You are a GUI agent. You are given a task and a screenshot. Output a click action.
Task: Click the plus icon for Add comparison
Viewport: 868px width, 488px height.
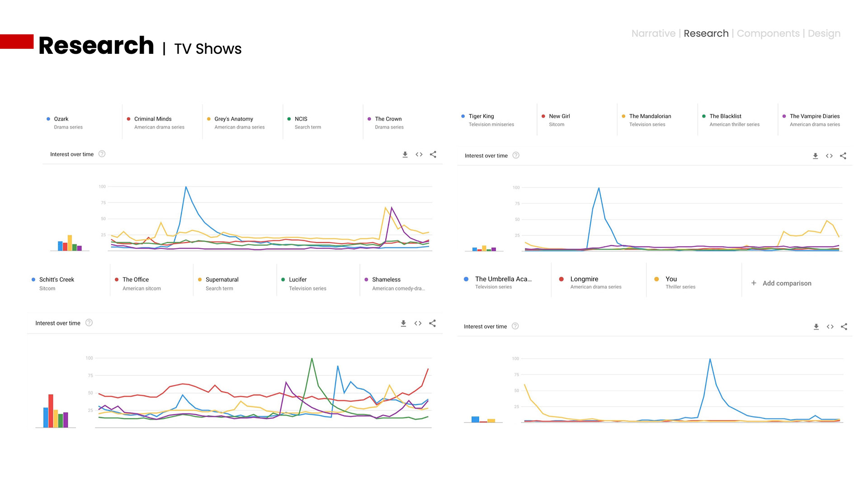[754, 283]
